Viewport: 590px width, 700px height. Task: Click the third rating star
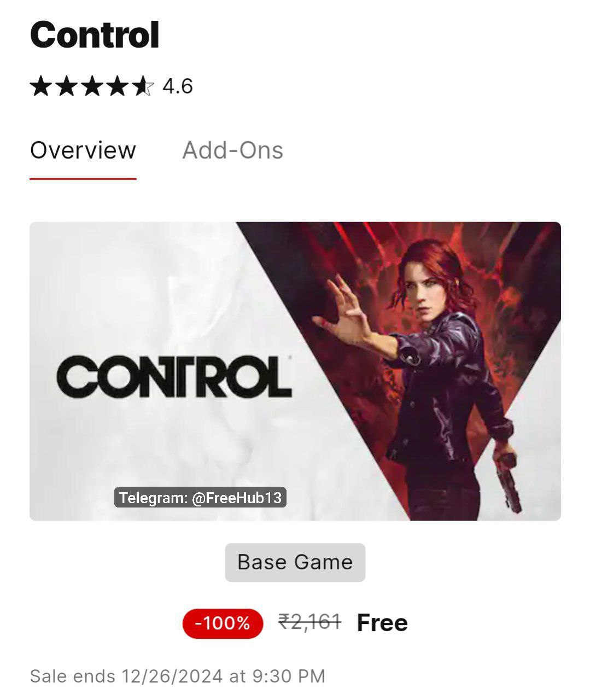pyautogui.click(x=92, y=86)
